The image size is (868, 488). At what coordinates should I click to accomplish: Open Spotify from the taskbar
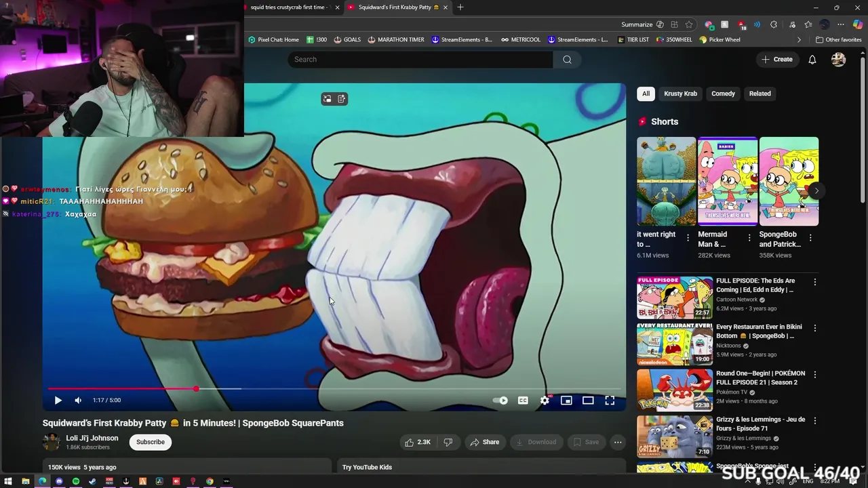pos(76,481)
